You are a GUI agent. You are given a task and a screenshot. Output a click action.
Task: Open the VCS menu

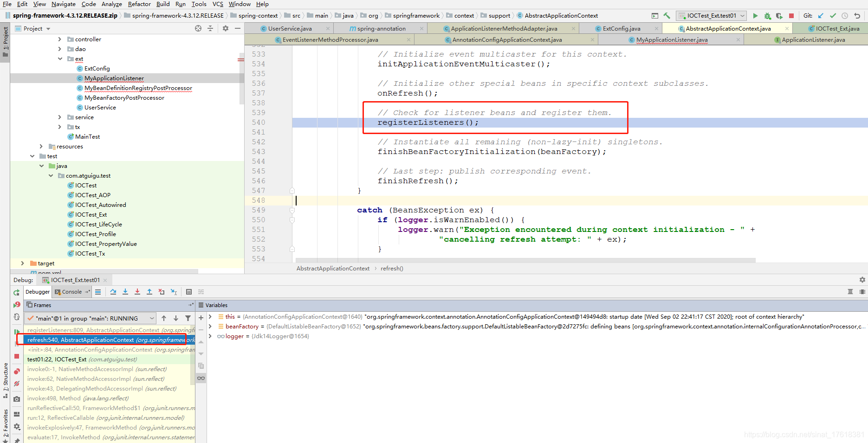pos(218,4)
